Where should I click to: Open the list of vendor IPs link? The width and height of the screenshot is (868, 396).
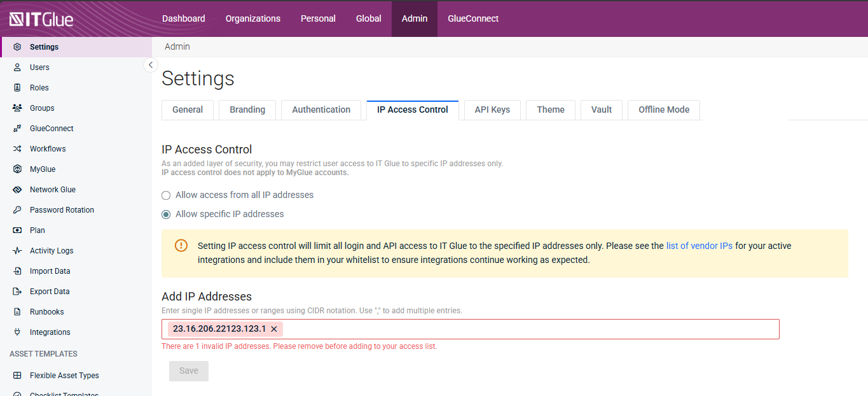coord(699,246)
